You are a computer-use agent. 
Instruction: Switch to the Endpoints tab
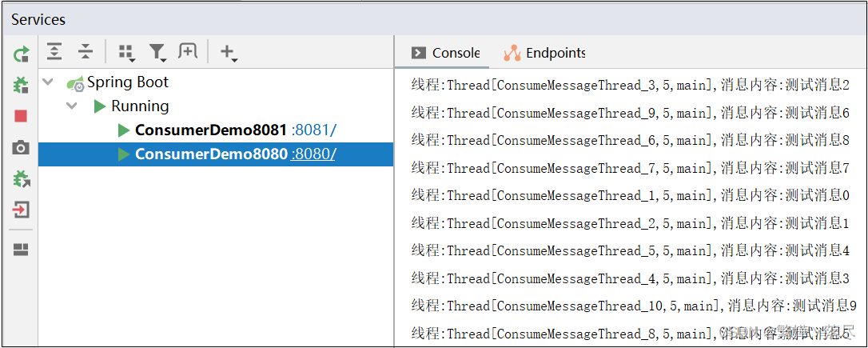544,53
